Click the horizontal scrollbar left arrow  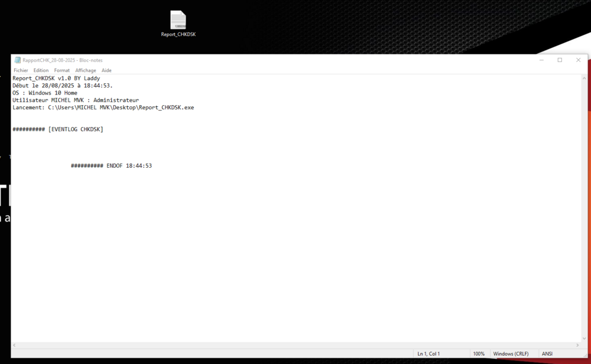[14, 345]
